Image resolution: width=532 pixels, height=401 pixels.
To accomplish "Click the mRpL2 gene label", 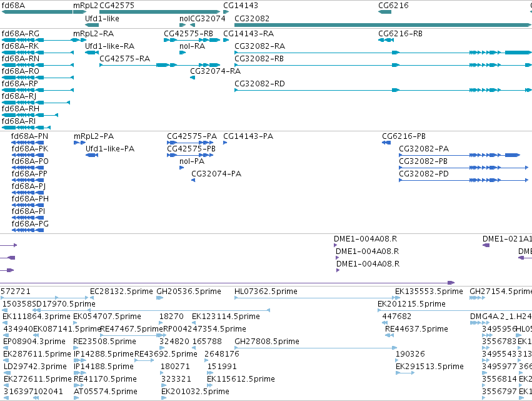I will point(86,6).
